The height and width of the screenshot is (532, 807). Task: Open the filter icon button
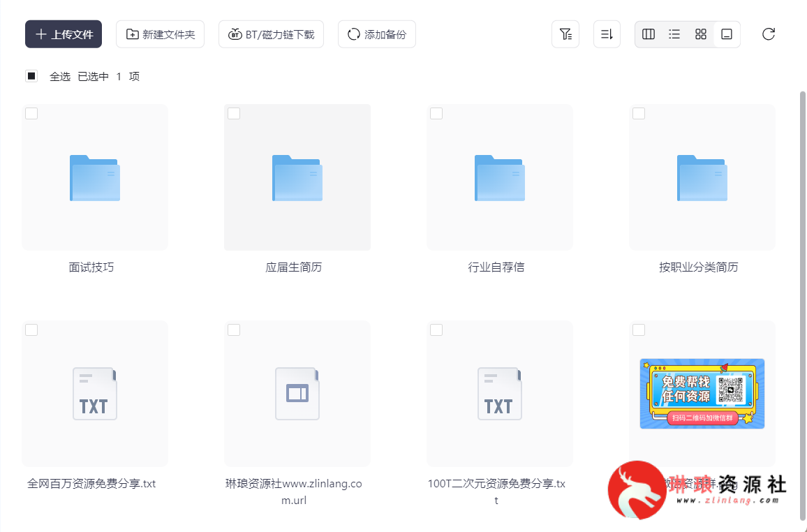[x=565, y=34]
